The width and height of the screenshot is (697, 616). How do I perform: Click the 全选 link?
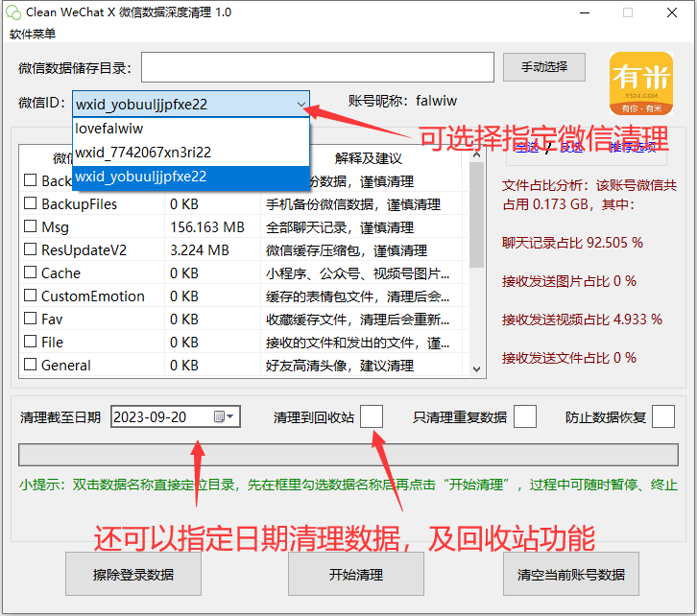point(528,148)
